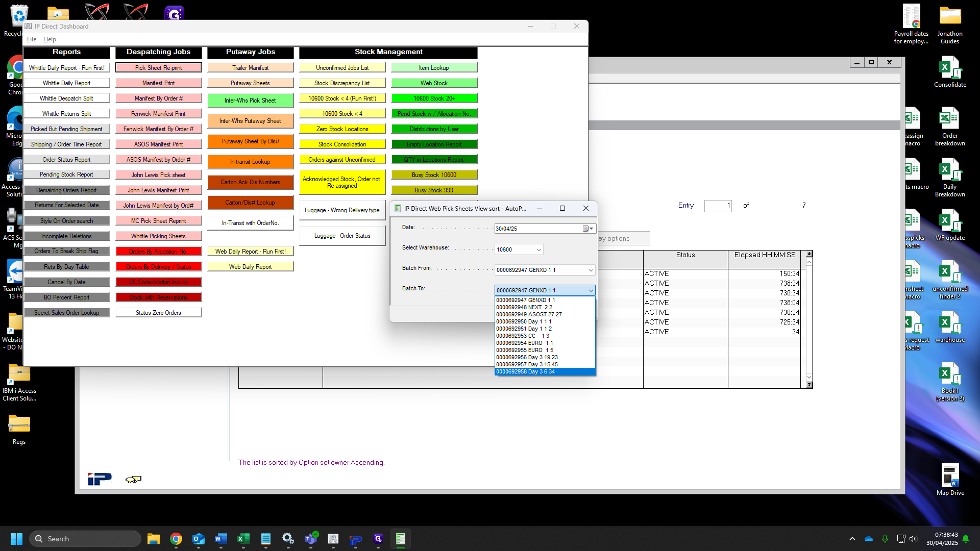Open IBM i Access Client Solutions icon
980x551 pixels.
pyautogui.click(x=19, y=382)
